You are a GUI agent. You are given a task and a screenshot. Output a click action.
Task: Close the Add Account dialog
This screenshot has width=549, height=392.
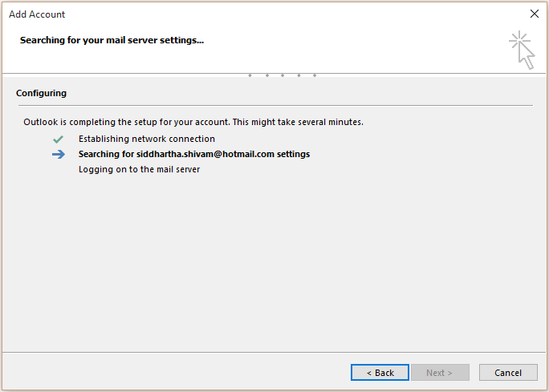535,14
